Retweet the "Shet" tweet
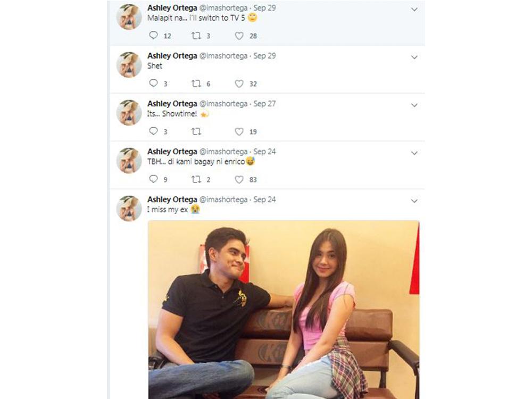The width and height of the screenshot is (532, 399). (x=196, y=84)
